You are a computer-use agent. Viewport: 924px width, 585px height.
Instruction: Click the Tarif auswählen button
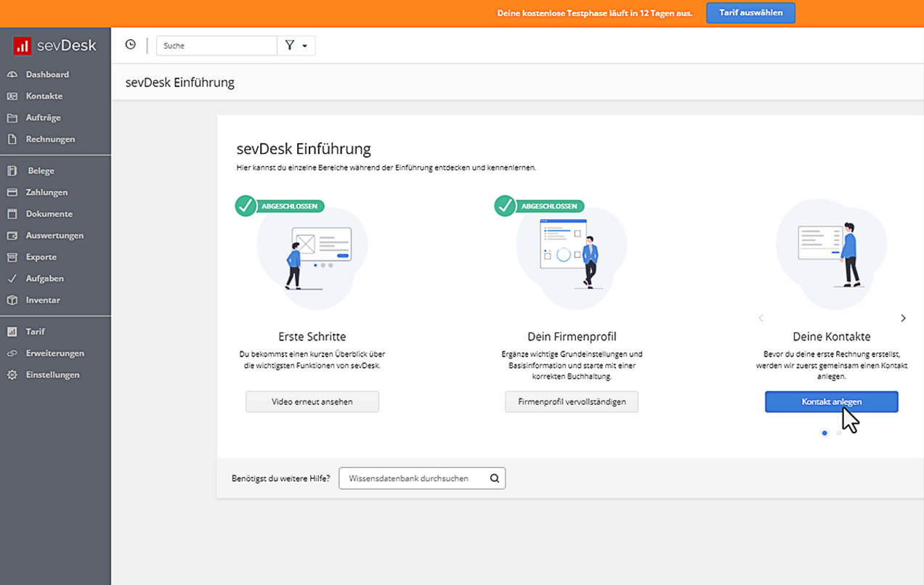(750, 13)
